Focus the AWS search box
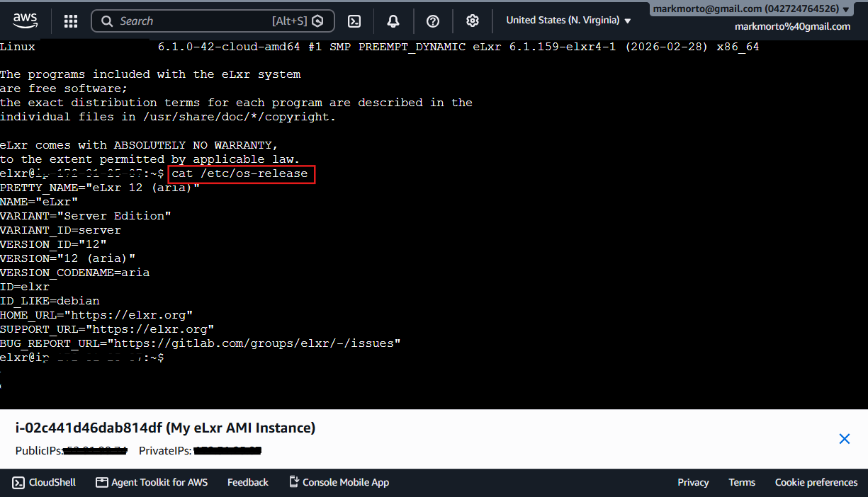This screenshot has height=497, width=868. click(213, 21)
